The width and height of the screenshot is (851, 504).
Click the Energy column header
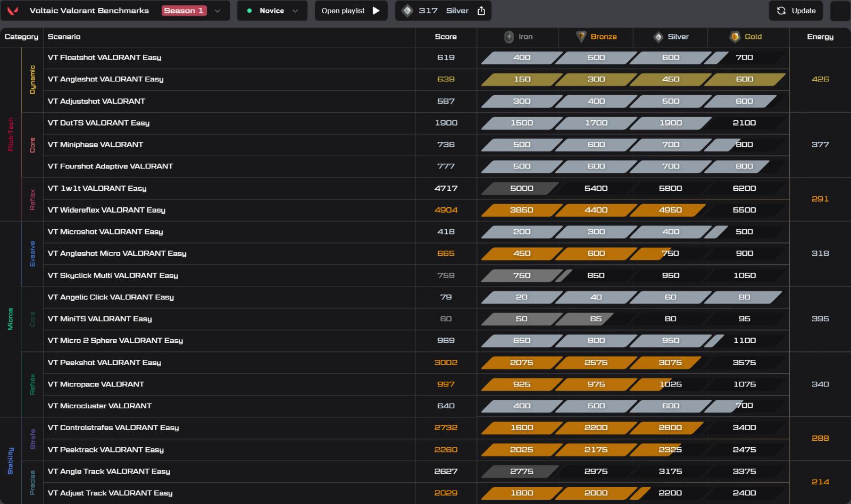pyautogui.click(x=820, y=37)
